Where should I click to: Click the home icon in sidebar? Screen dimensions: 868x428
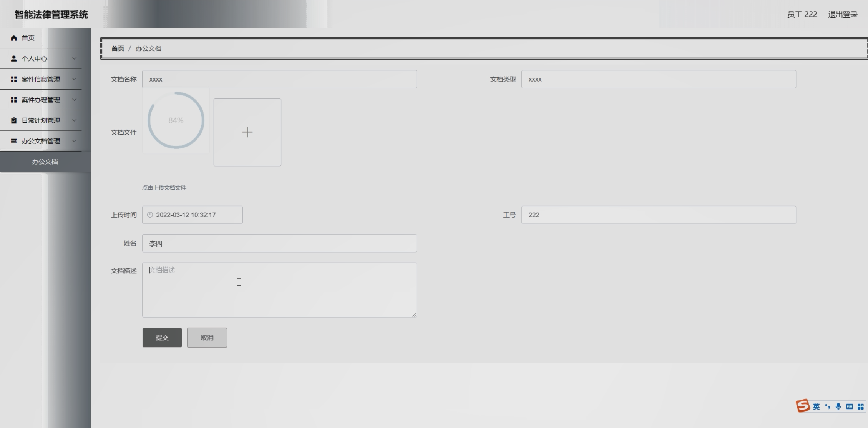point(14,38)
